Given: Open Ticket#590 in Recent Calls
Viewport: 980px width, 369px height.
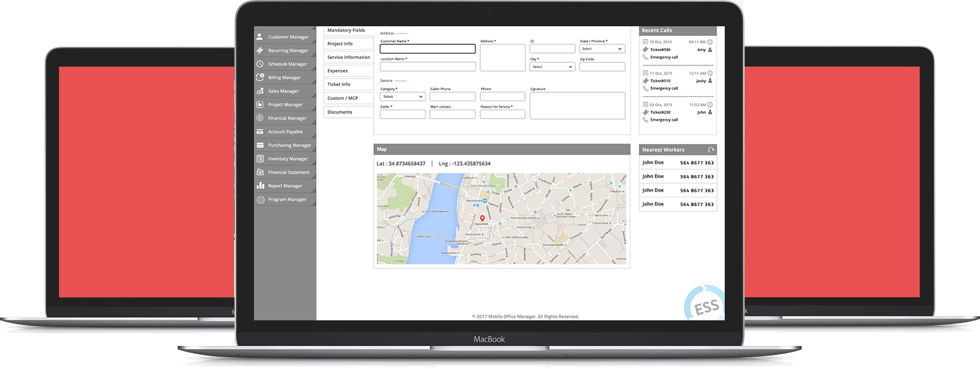Looking at the screenshot, I should [659, 49].
